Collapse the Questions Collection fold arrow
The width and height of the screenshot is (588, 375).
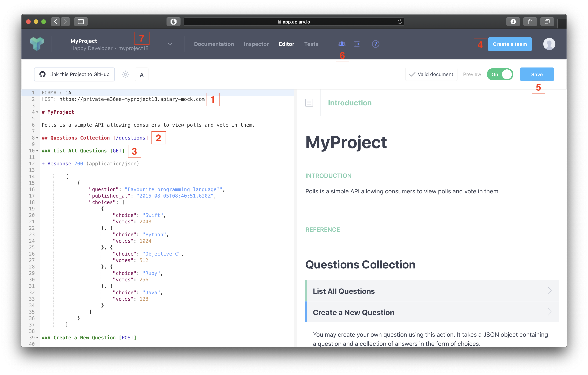37,138
